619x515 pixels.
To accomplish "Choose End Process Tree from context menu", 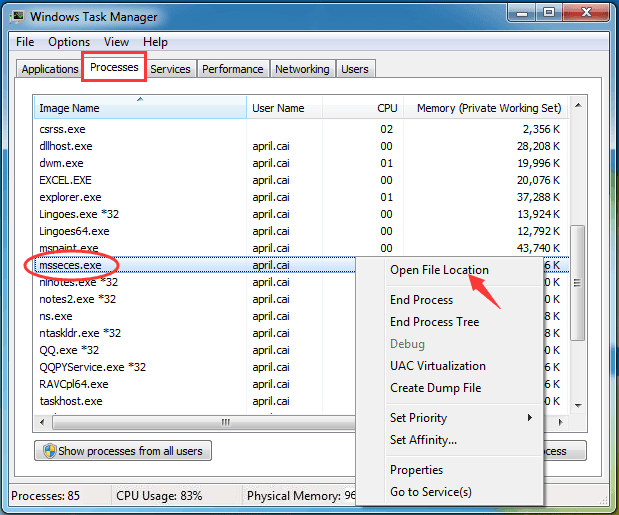I will (x=449, y=322).
